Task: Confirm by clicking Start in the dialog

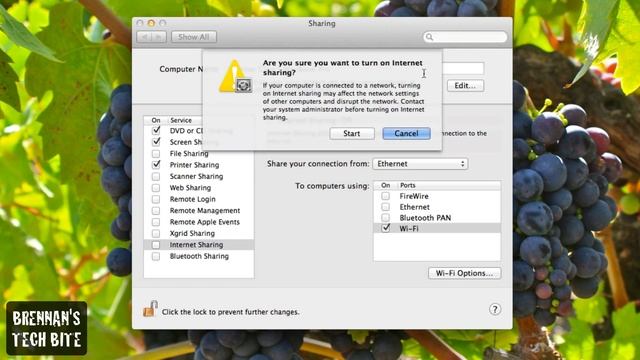Action: 352,133
